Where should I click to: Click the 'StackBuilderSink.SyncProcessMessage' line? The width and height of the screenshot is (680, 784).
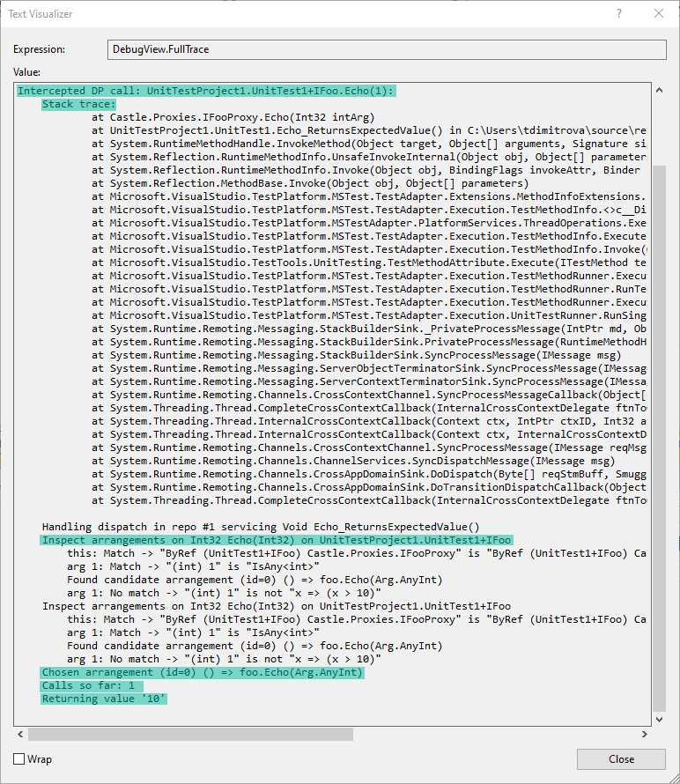pos(357,356)
